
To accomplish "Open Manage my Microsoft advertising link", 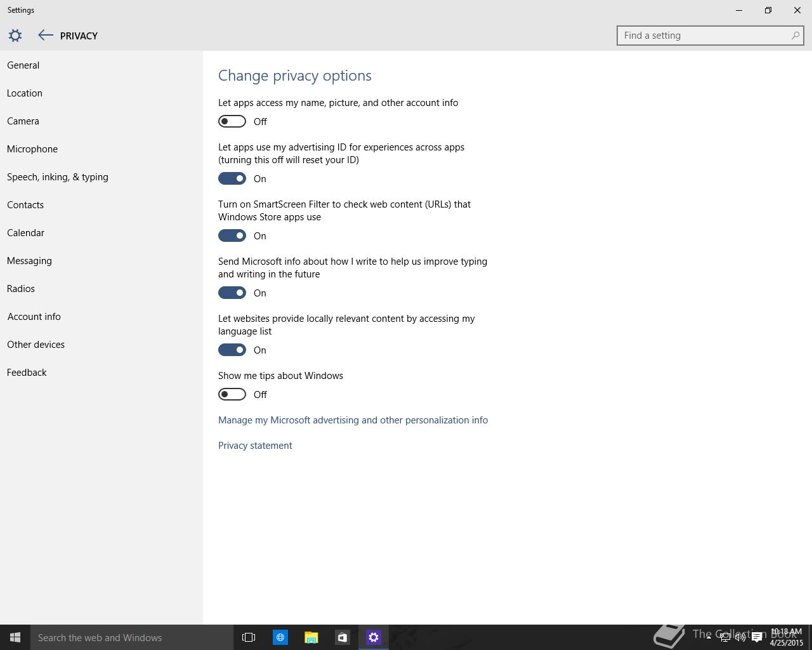I will click(353, 420).
